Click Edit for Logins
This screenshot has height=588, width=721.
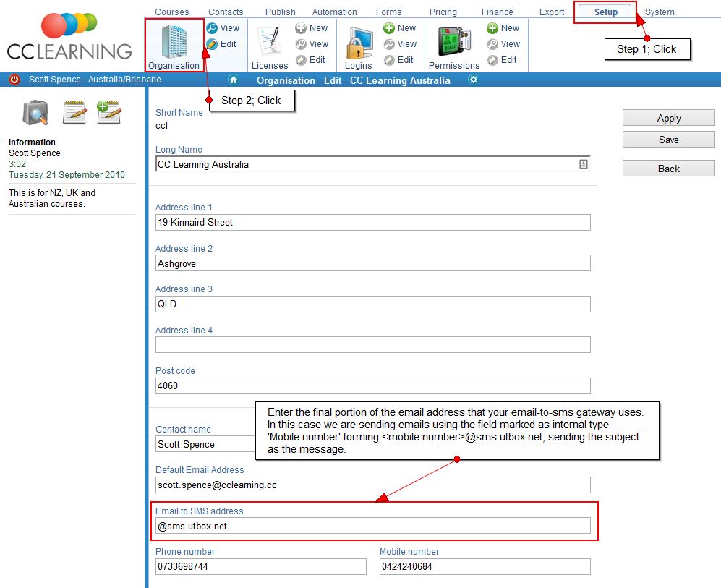pyautogui.click(x=398, y=60)
